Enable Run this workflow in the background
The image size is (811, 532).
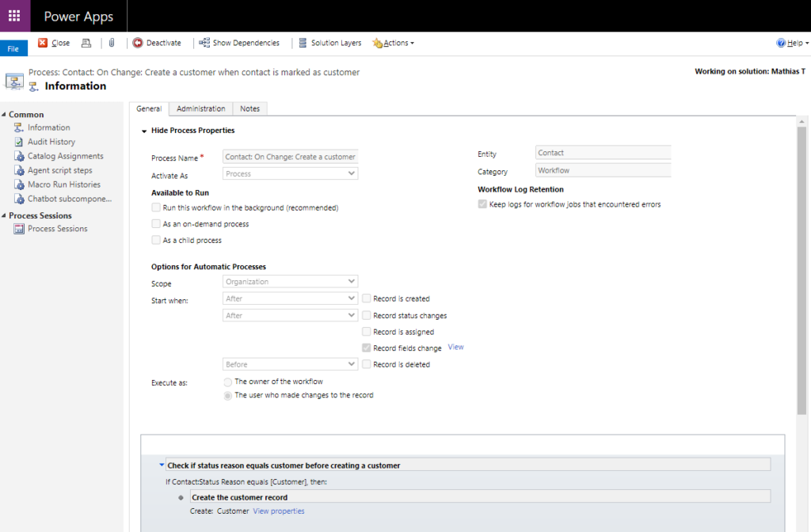pos(156,207)
